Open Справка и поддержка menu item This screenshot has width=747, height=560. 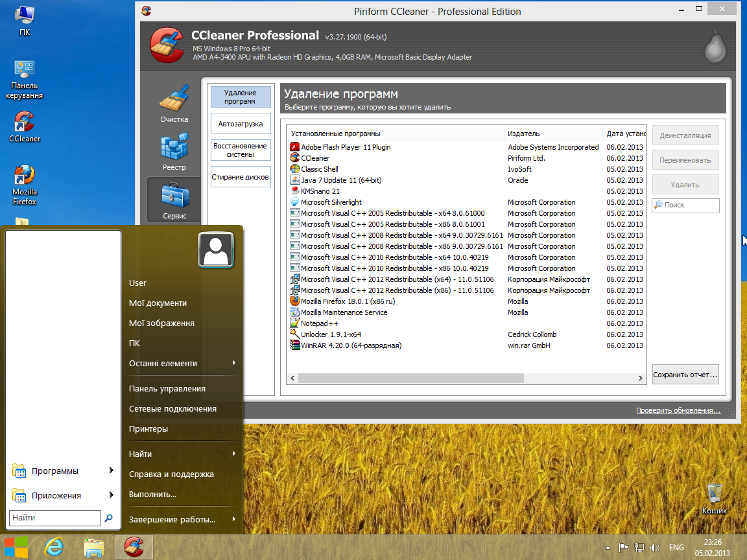pyautogui.click(x=171, y=474)
